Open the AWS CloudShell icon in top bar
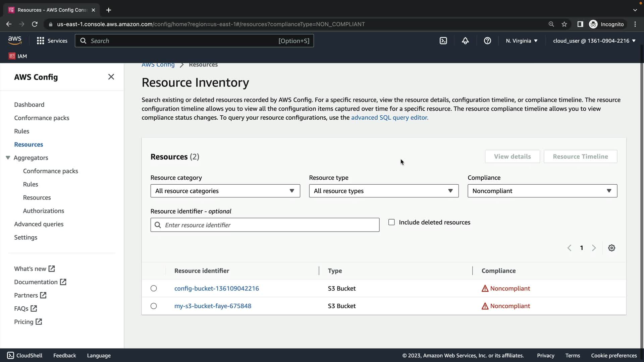Image resolution: width=644 pixels, height=362 pixels. tap(443, 41)
